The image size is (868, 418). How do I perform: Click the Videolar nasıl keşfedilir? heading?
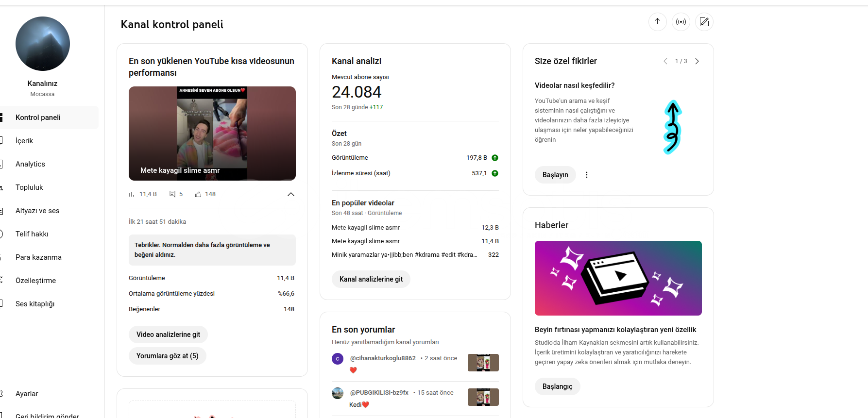(x=575, y=85)
